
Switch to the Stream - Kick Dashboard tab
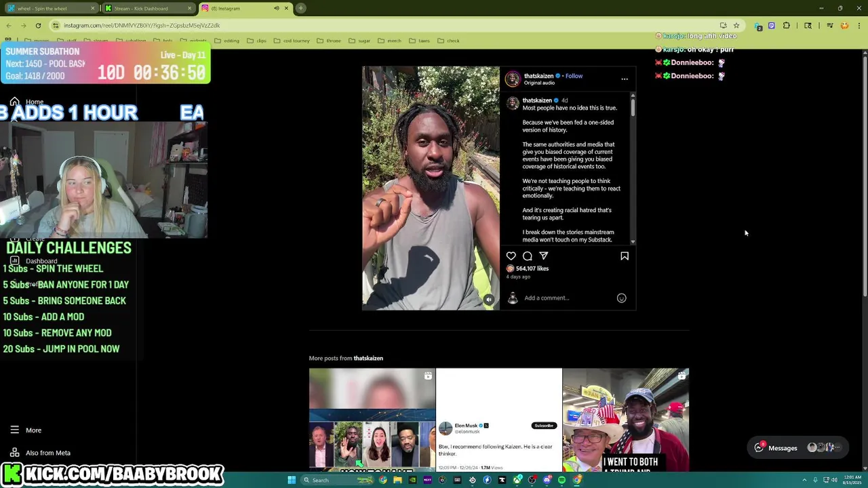coord(148,8)
